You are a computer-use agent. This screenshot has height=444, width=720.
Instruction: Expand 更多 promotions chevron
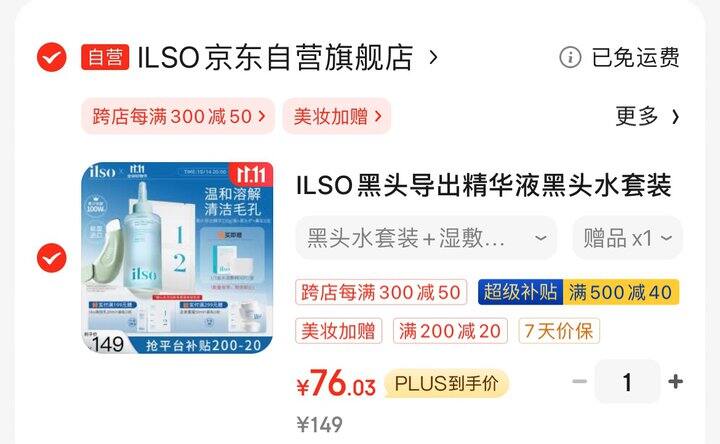click(x=647, y=116)
